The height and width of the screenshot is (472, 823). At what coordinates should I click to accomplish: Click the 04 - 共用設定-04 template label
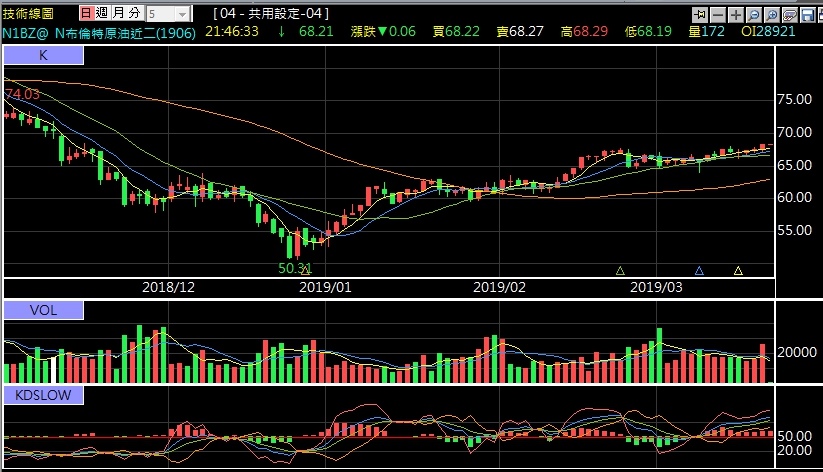pos(271,13)
